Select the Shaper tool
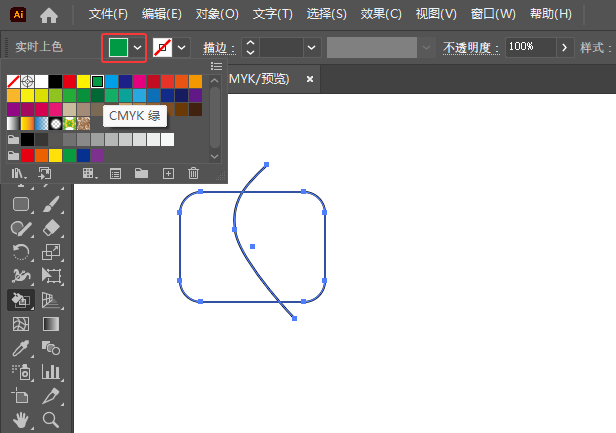 pos(21,228)
